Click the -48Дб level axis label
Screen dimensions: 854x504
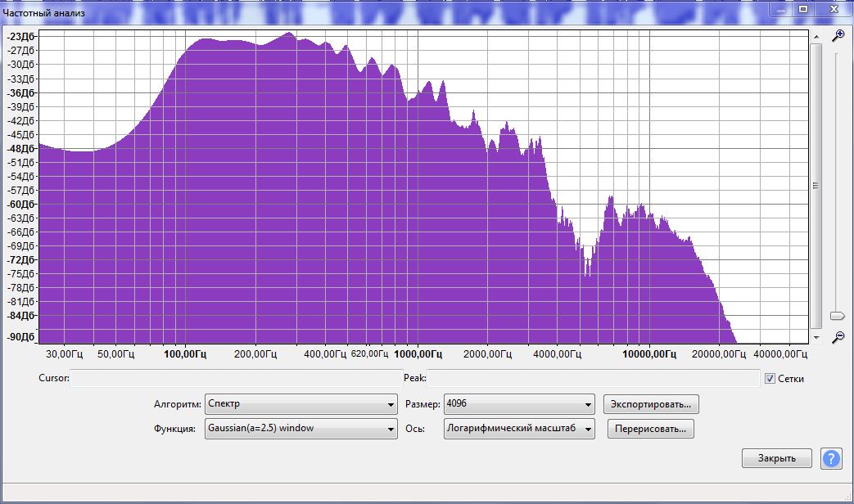point(20,149)
